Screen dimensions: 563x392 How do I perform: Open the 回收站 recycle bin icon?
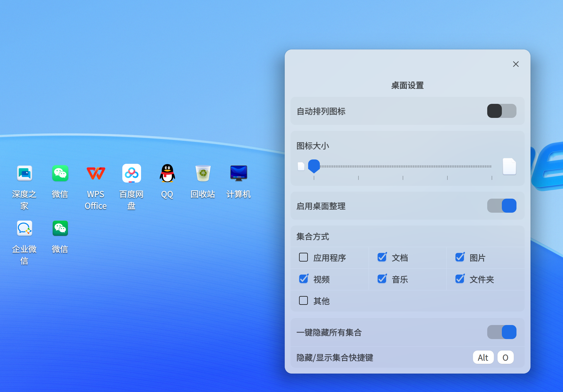click(203, 173)
